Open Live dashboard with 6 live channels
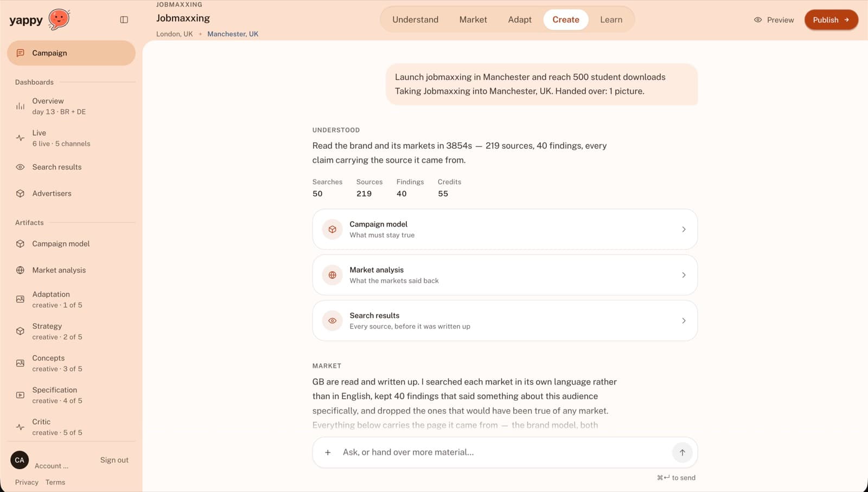868x492 pixels. 71,138
